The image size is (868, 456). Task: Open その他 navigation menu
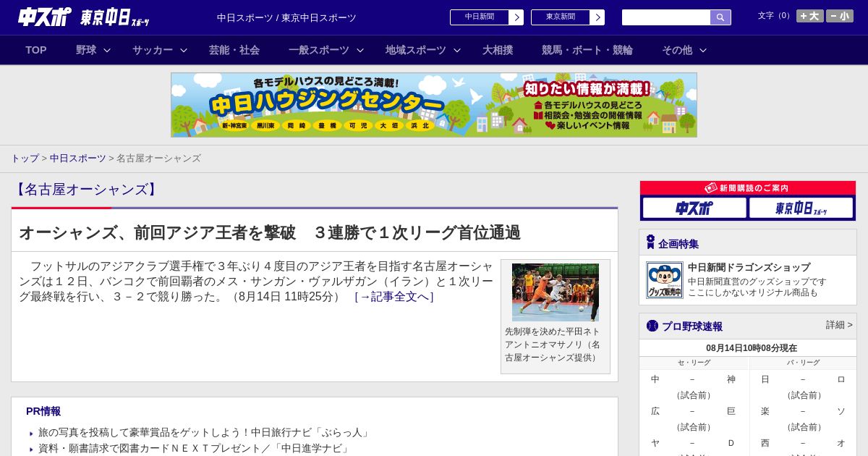pyautogui.click(x=677, y=50)
